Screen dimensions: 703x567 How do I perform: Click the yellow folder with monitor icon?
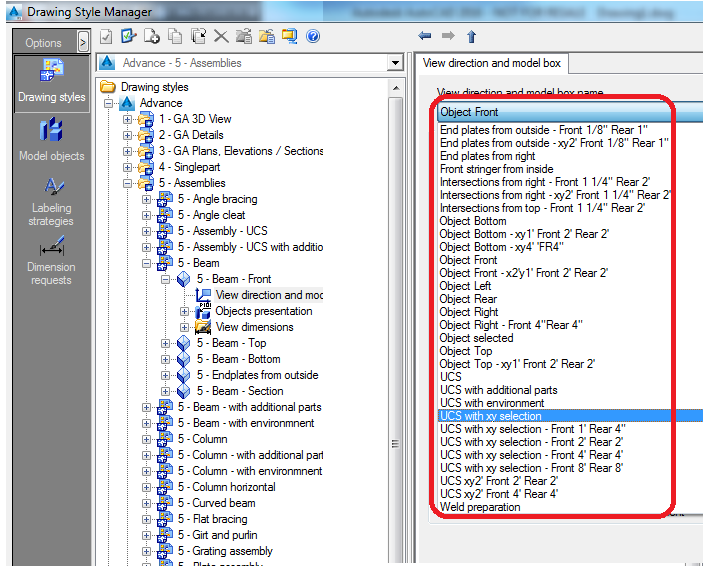click(x=290, y=36)
